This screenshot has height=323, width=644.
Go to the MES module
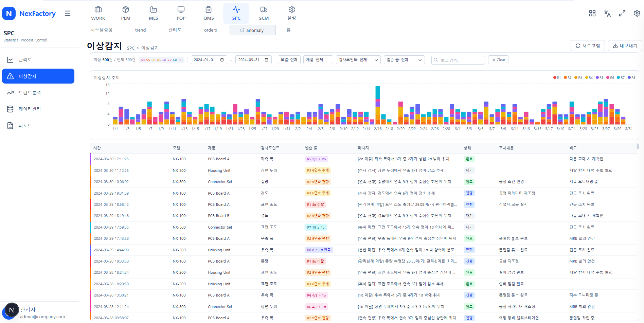[153, 13]
